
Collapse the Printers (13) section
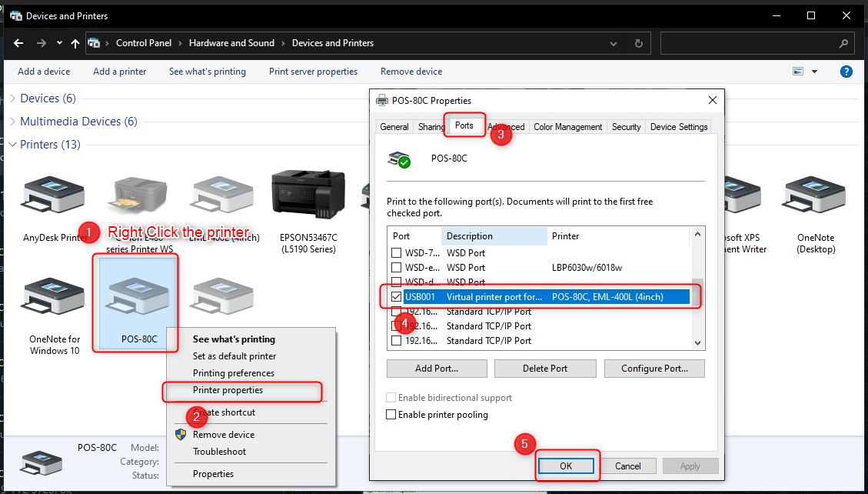click(x=12, y=144)
